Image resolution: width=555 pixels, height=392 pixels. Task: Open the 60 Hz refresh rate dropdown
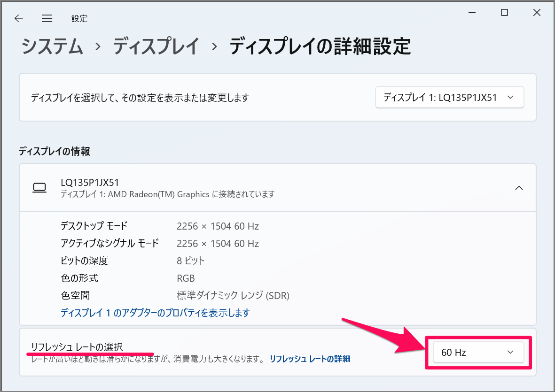[x=478, y=352]
